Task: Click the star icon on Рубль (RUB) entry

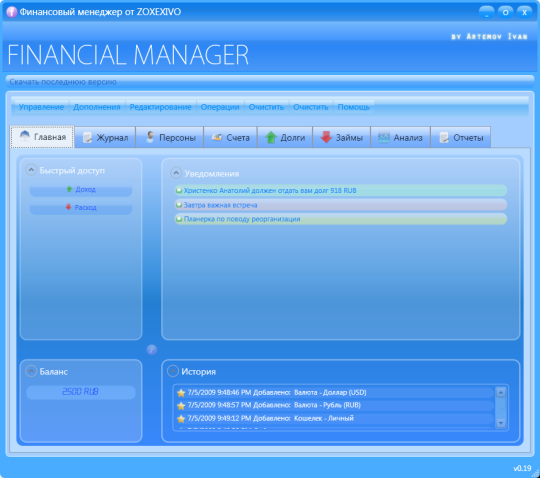Action: click(x=181, y=406)
